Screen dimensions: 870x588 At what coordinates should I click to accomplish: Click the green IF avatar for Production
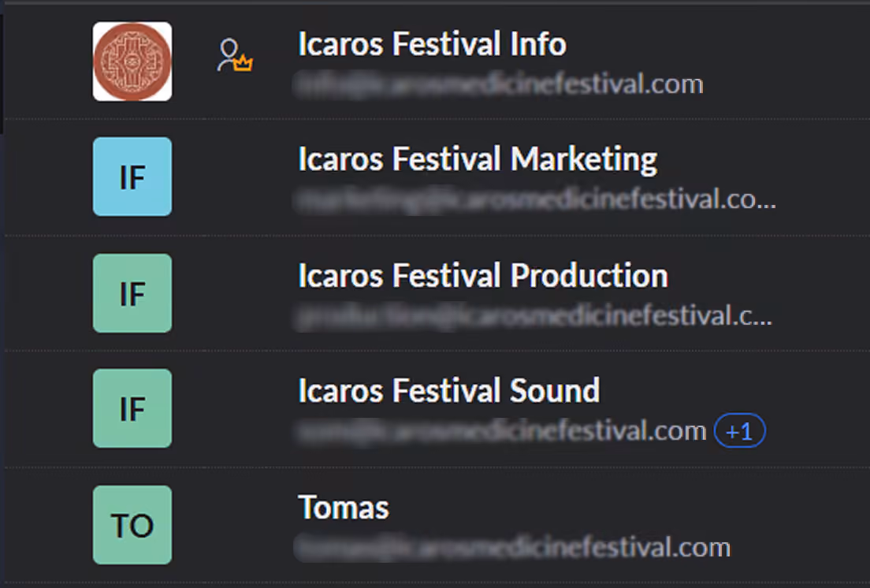click(x=132, y=293)
